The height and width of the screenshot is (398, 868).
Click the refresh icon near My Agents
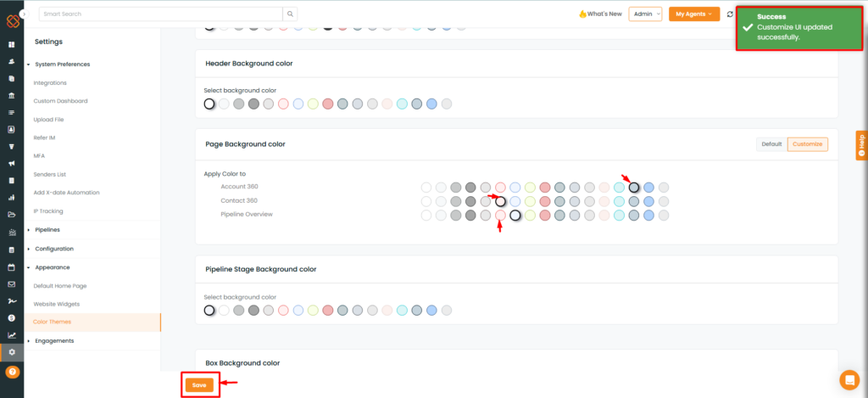(730, 14)
